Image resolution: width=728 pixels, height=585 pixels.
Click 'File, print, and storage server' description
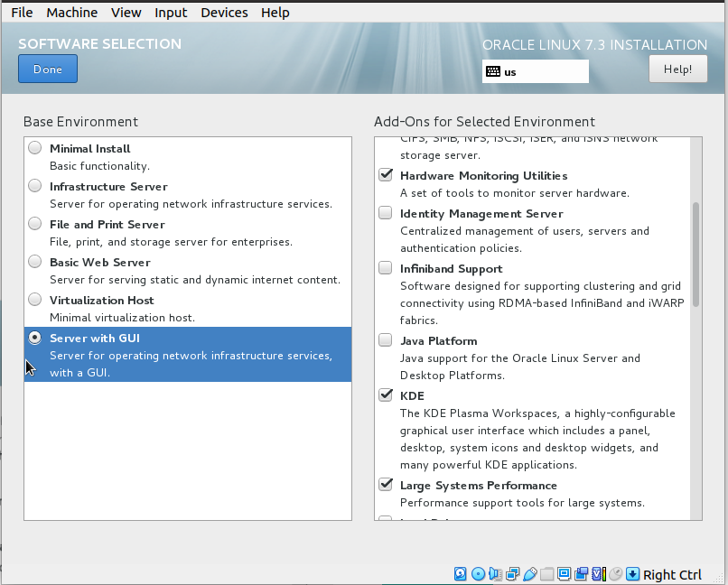(171, 242)
